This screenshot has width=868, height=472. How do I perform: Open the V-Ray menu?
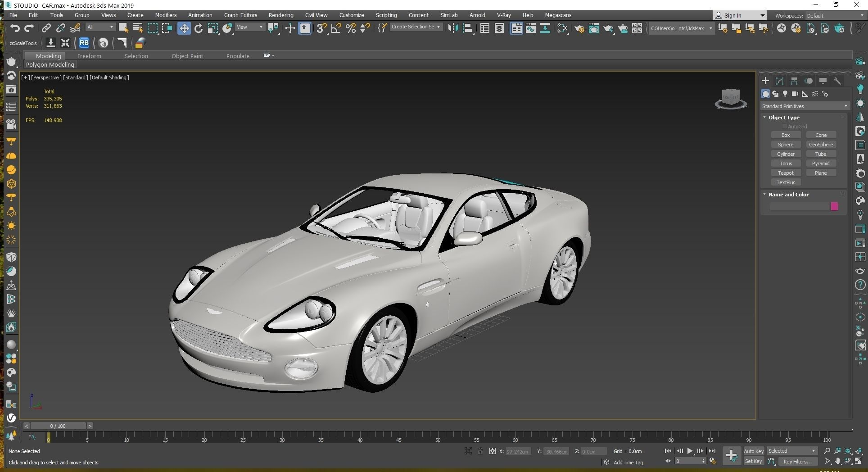tap(504, 15)
